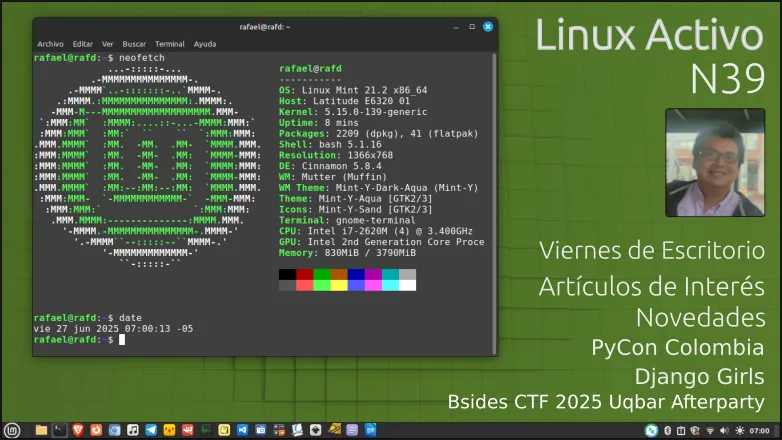This screenshot has height=440, width=782.
Task: Open the Editar menu
Action: (x=83, y=44)
